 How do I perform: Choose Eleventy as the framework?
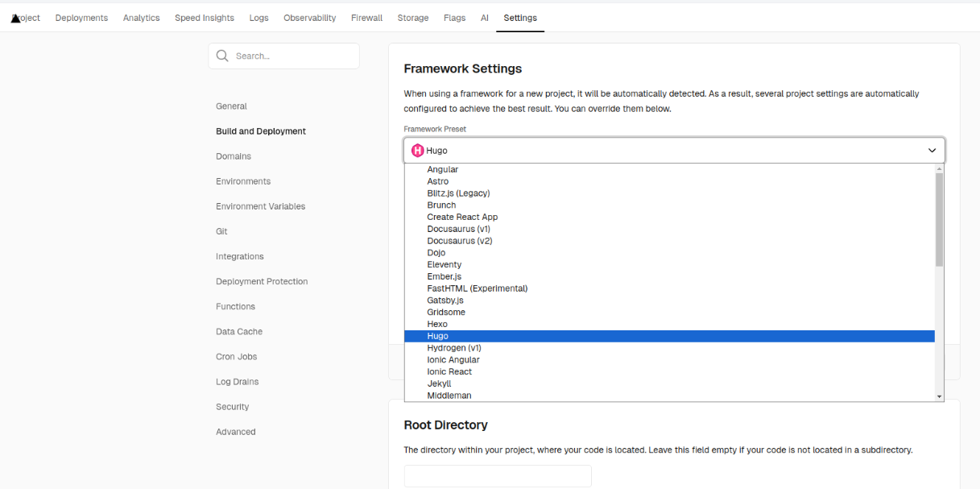(669, 264)
